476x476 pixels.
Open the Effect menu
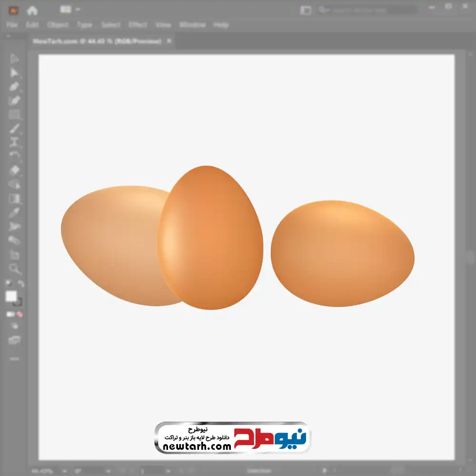pos(138,25)
